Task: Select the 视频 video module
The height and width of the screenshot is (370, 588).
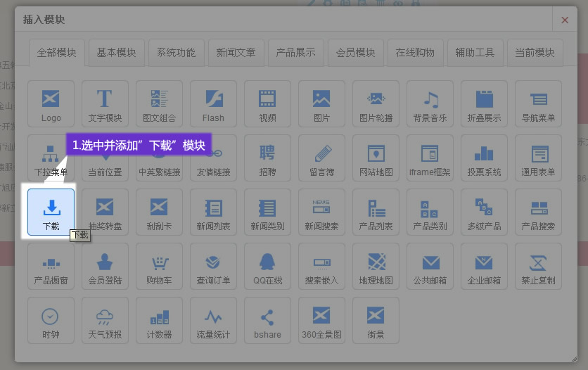Action: (267, 103)
